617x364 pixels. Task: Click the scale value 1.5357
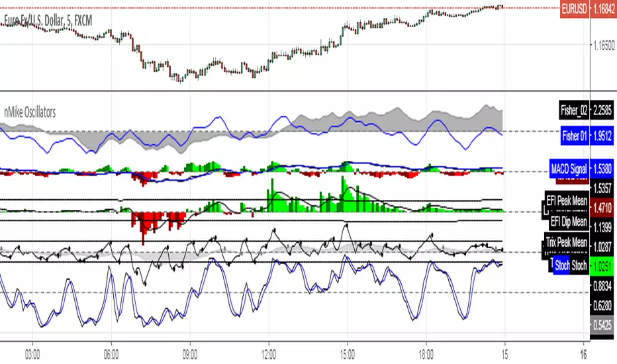[602, 189]
